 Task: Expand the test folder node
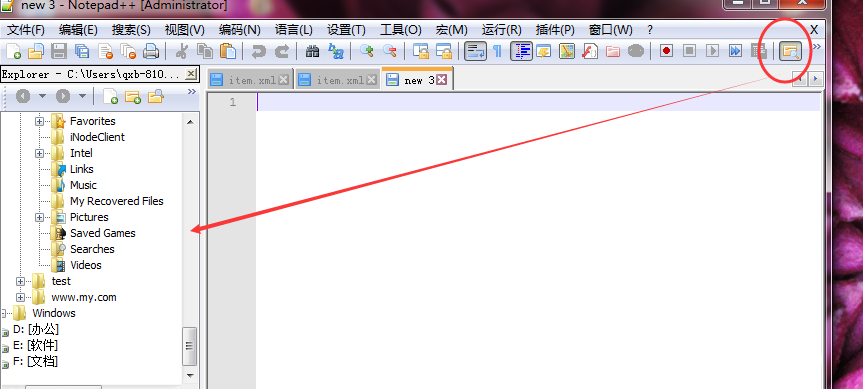point(21,281)
